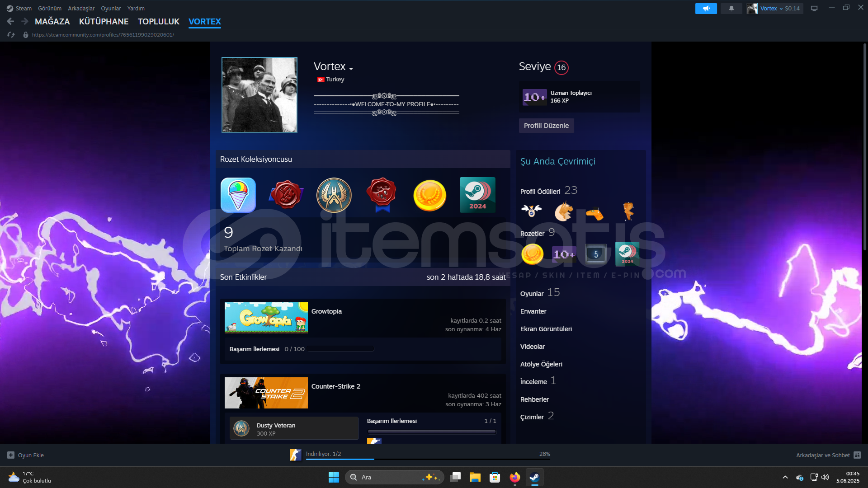Show hidden system tray icons
The height and width of the screenshot is (488, 868).
[785, 477]
